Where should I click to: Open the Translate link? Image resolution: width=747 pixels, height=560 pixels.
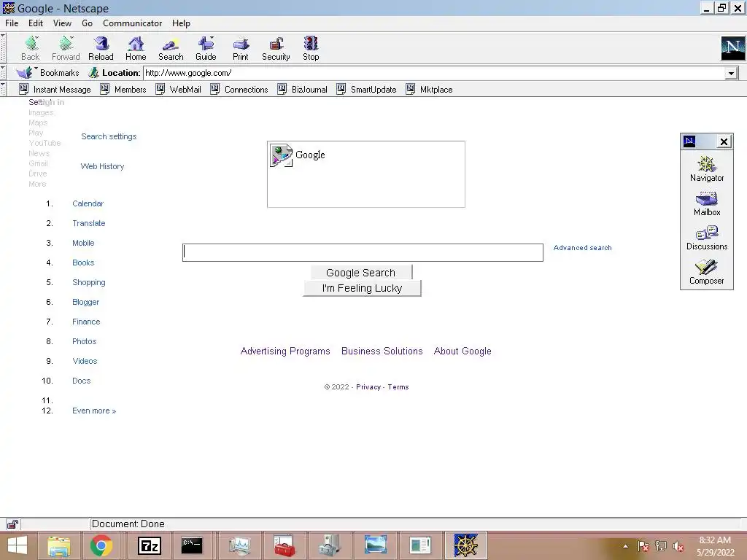pos(88,223)
